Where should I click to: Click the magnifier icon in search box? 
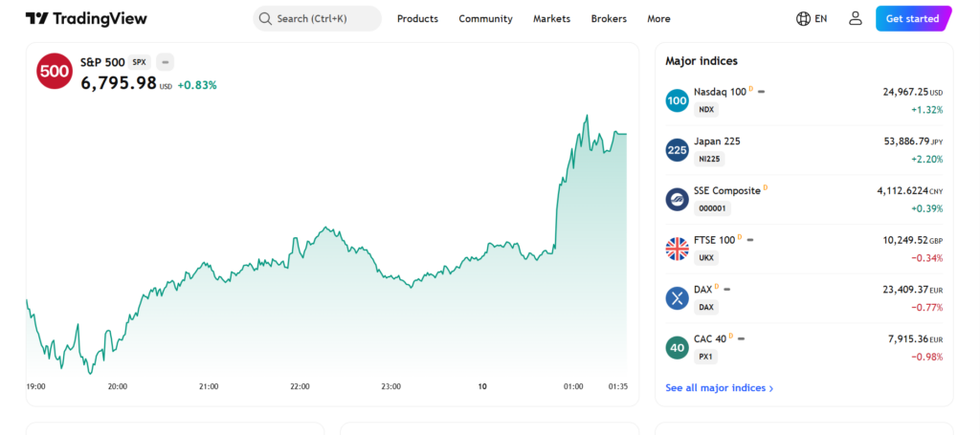265,19
